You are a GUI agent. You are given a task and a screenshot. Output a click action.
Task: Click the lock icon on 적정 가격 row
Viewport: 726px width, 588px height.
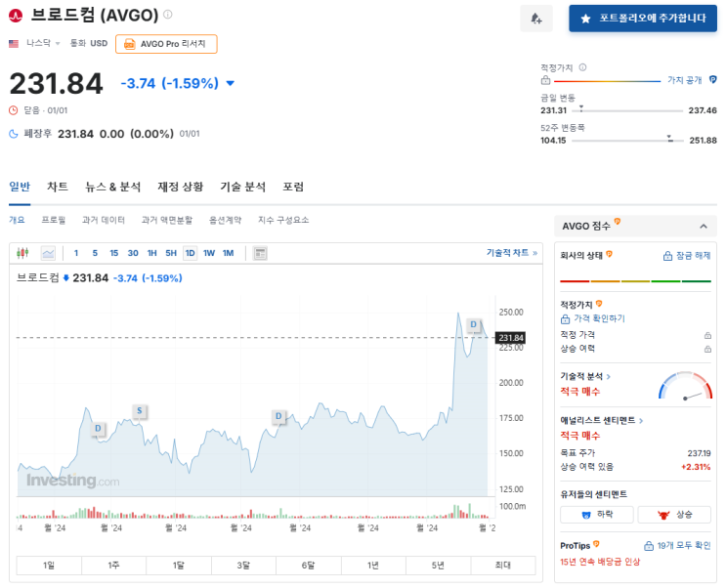[707, 335]
